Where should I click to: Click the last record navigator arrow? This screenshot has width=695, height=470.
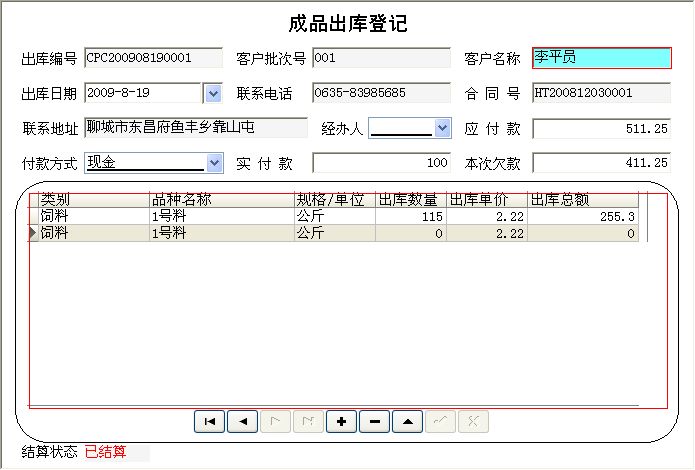point(308,422)
